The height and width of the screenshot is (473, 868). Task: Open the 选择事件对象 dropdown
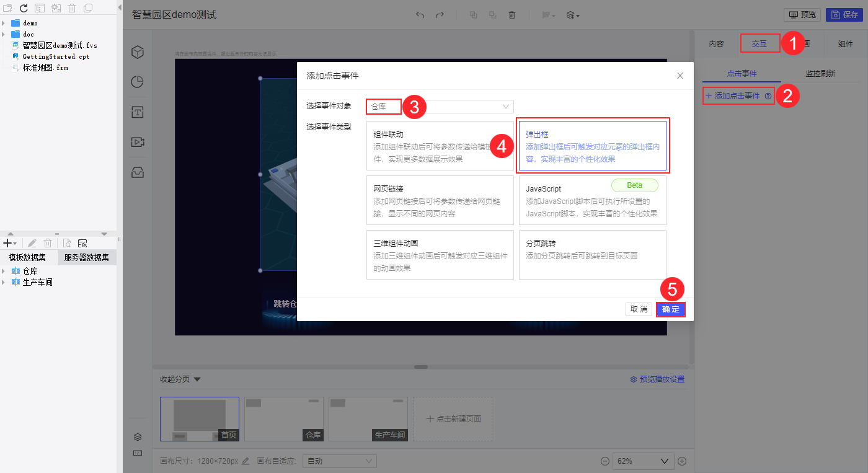[440, 107]
